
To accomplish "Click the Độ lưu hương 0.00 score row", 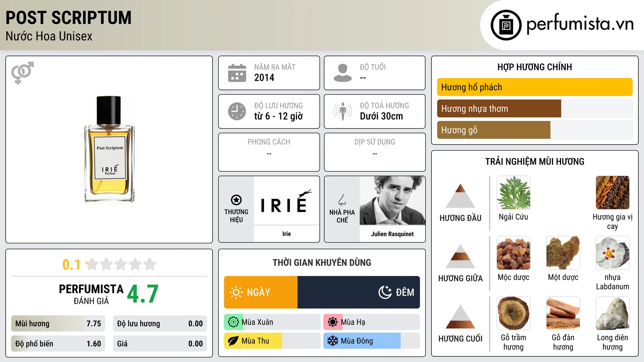I will (x=160, y=324).
